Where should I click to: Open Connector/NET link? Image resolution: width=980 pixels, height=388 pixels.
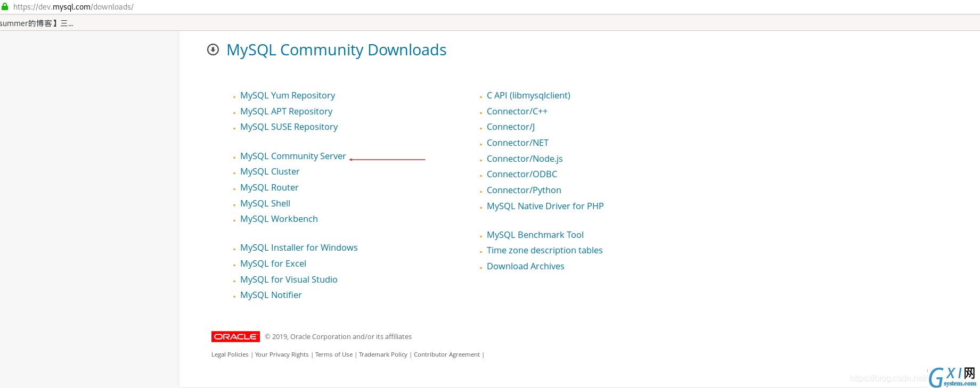(x=518, y=143)
